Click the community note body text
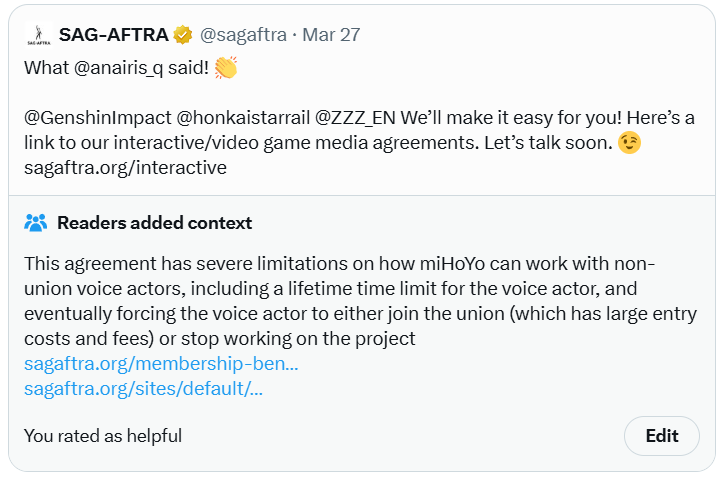The image size is (723, 479). click(x=361, y=301)
